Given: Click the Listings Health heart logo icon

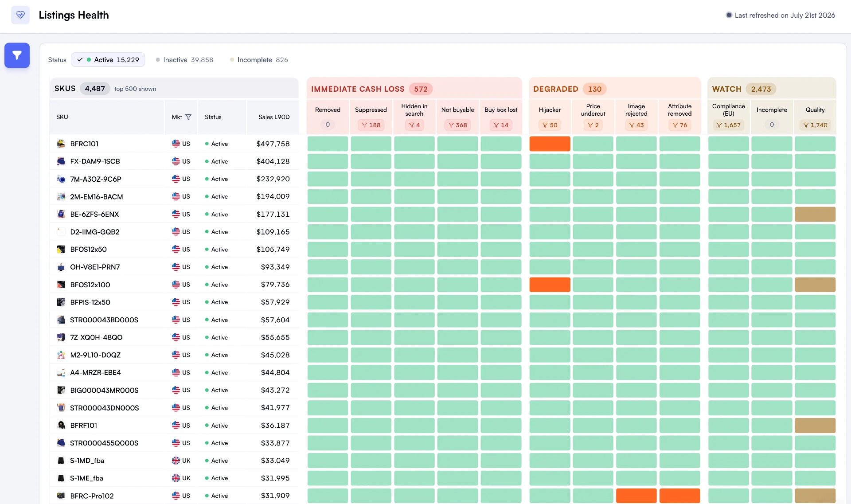Looking at the screenshot, I should pyautogui.click(x=20, y=15).
